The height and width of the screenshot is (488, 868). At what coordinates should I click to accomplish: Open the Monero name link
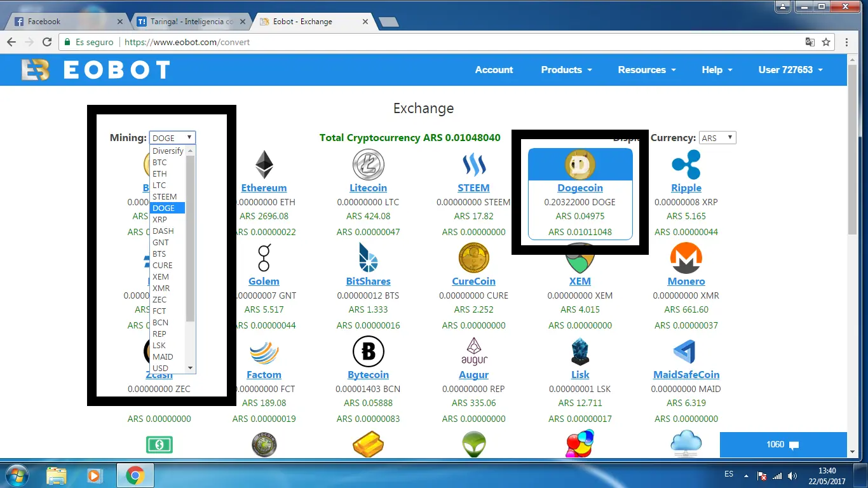click(686, 281)
